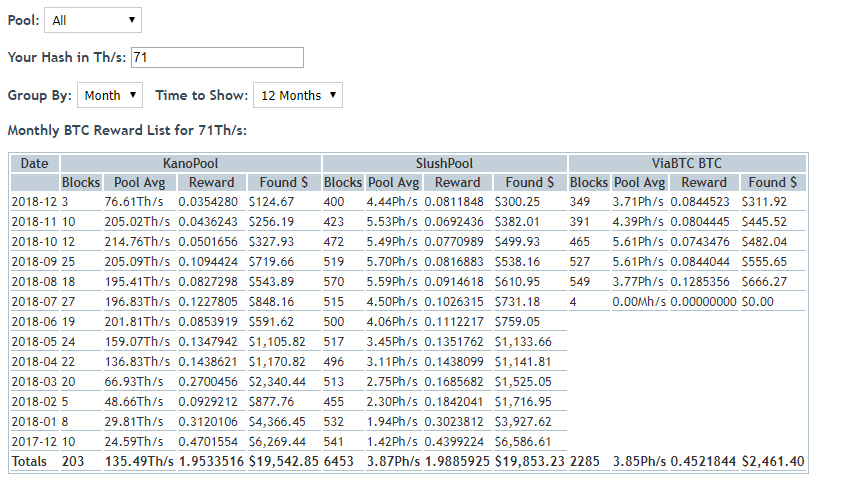
Task: Click the 2018-03 date cell
Action: (x=34, y=382)
